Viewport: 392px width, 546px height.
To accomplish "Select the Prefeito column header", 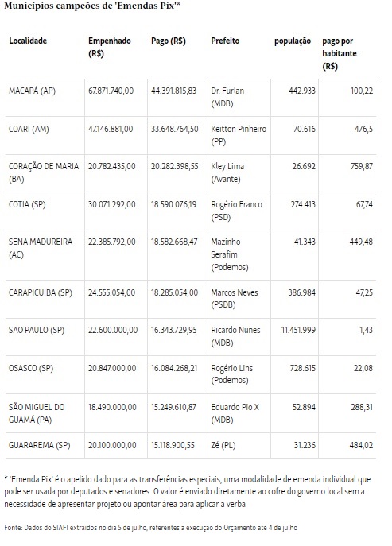I will (225, 41).
